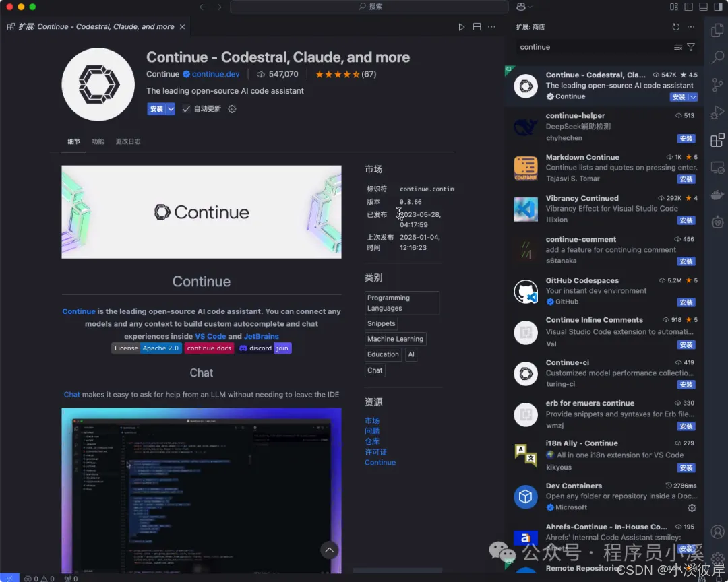Open the extensions filter icon
The width and height of the screenshot is (728, 582).
[x=691, y=47]
